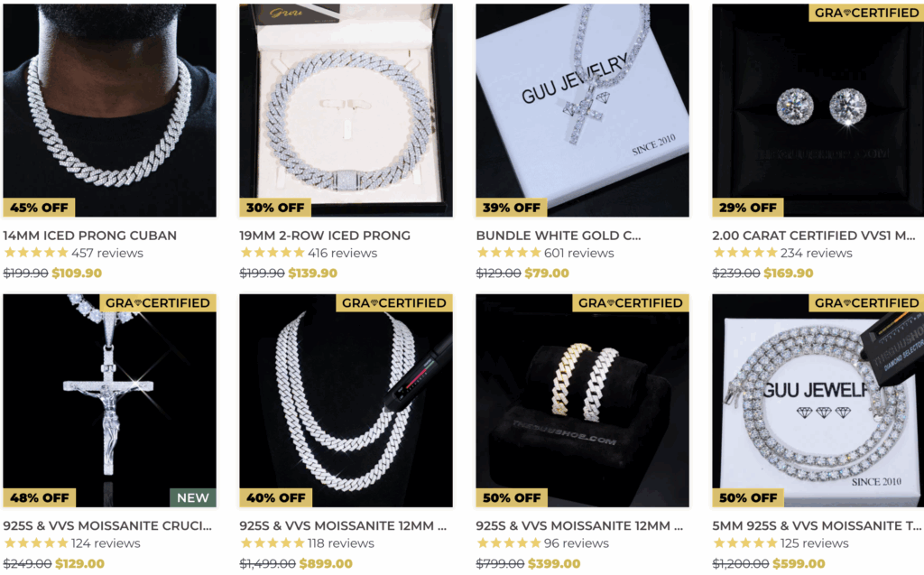This screenshot has height=575, width=924.
Task: Open the 19MM 2-ROW ICED PRONG title link
Action: (x=325, y=236)
